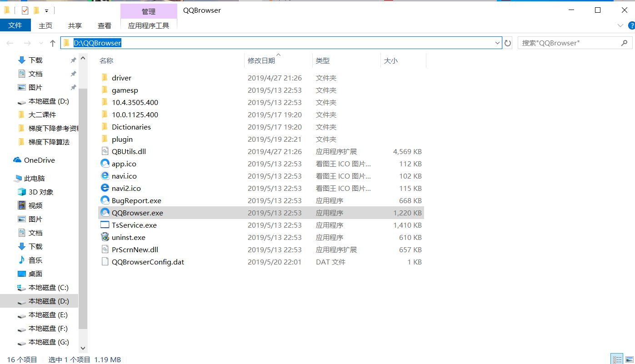635x364 pixels.
Task: Go back with the back arrow
Action: pos(10,43)
